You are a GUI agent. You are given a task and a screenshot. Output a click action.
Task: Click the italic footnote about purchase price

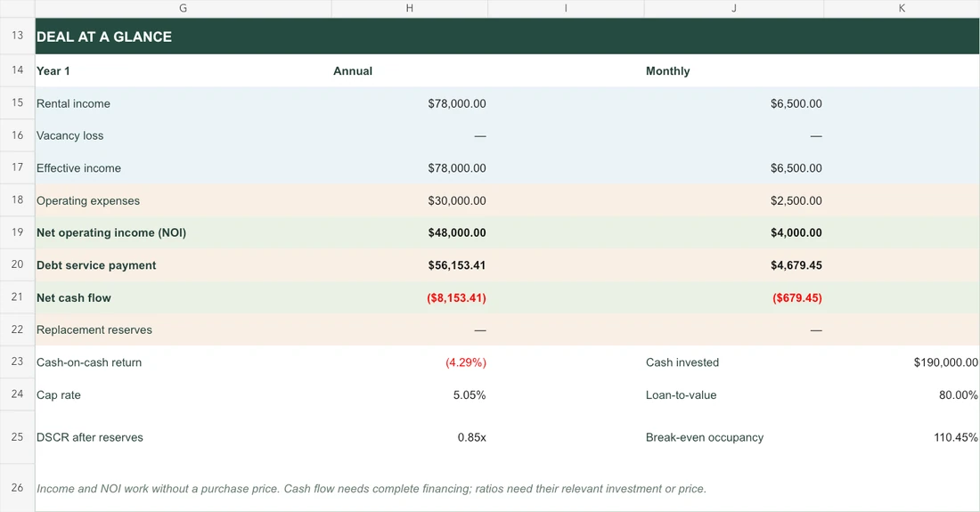click(x=372, y=489)
